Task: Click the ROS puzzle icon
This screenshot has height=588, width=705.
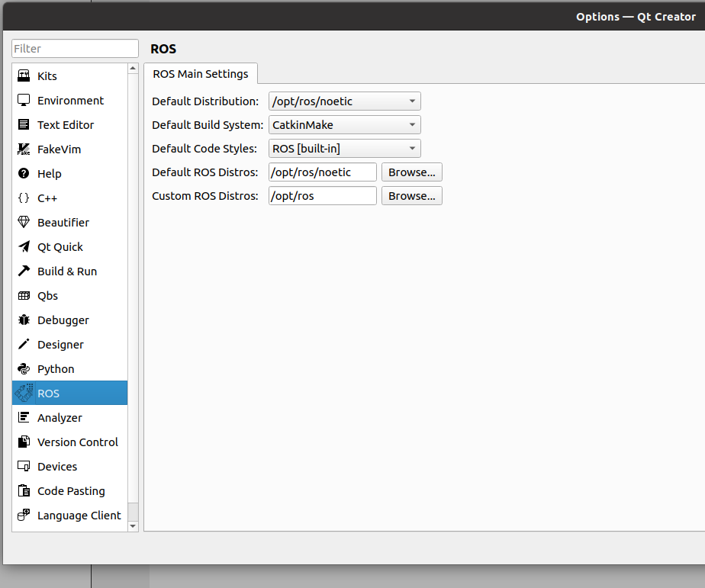Action: (24, 393)
